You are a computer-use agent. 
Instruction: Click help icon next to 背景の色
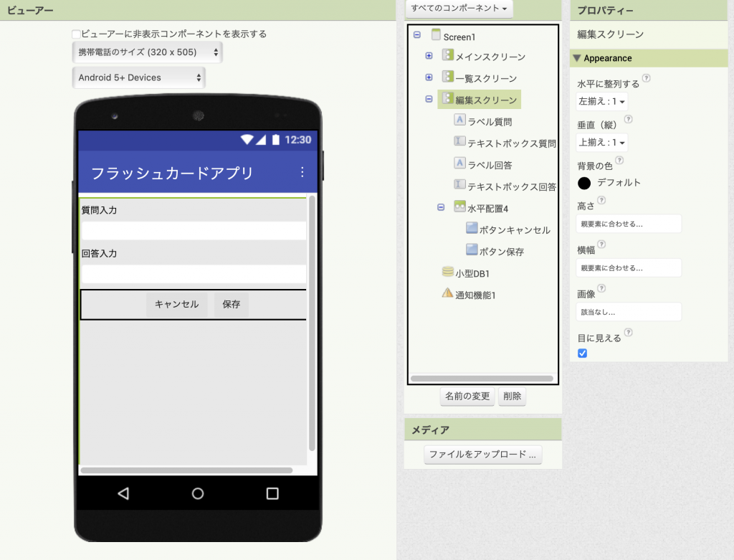(619, 161)
